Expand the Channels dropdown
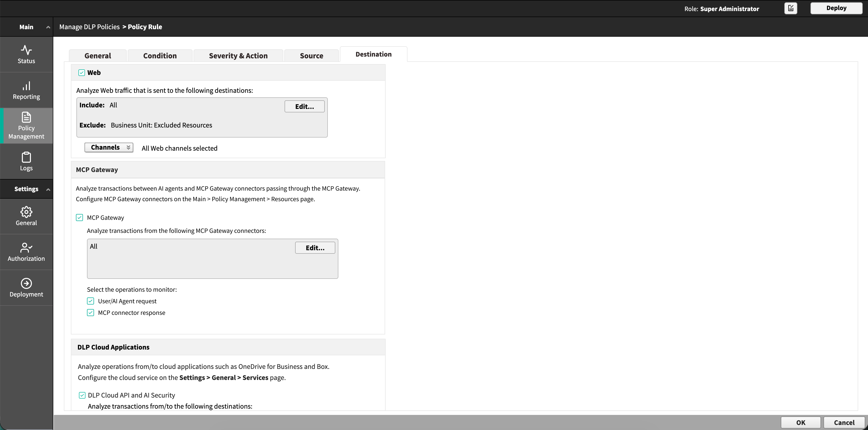Screen dimensions: 868x430 coord(109,147)
